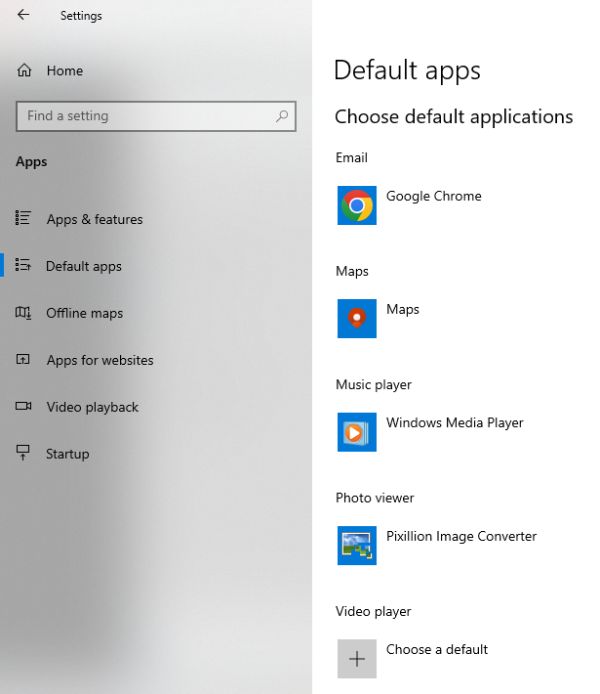Open the Apps for websites page
Screen dimensions: 600x694
[99, 360]
